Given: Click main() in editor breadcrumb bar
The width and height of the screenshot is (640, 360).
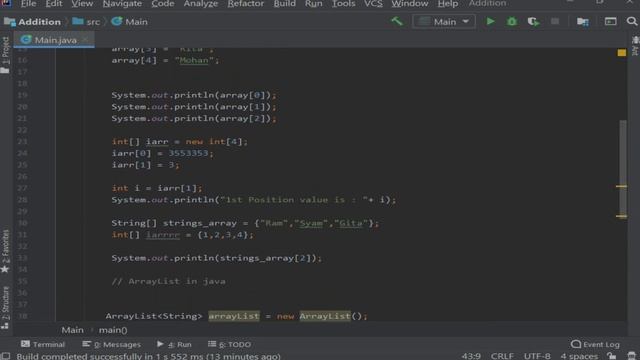Looking at the screenshot, I should 113,330.
